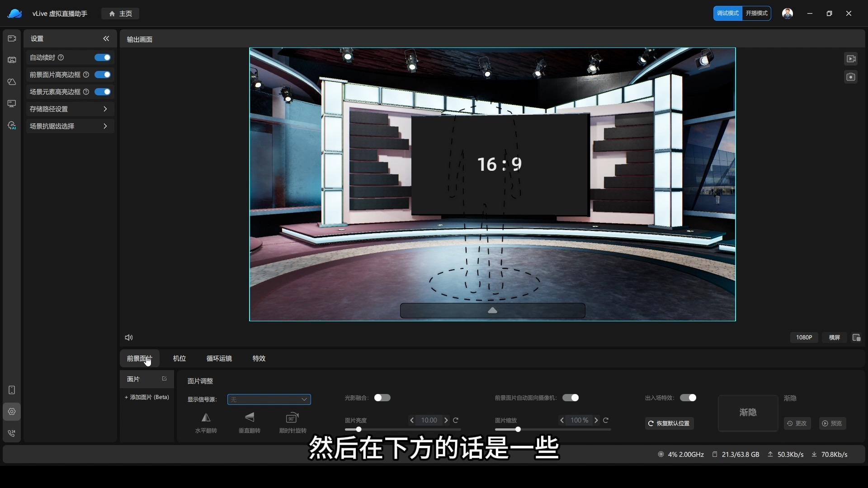Switch to the 机位 camera tab
868x488 pixels.
tap(179, 358)
